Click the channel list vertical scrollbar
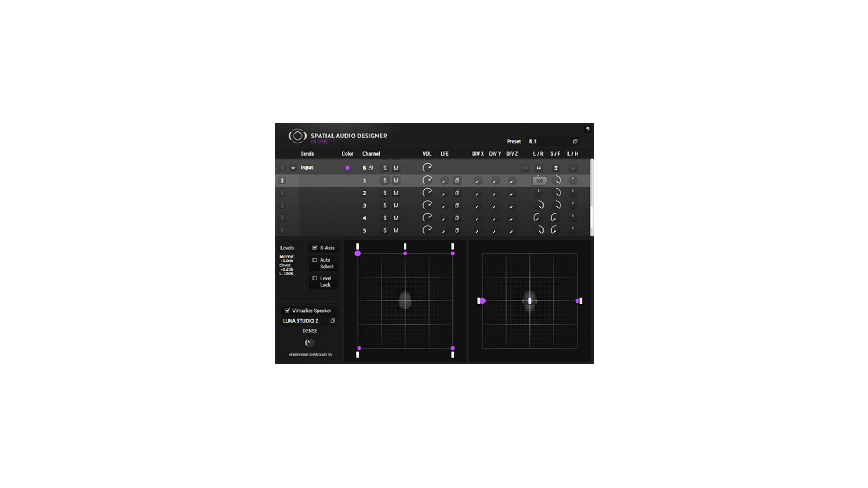868x488 pixels. (592, 197)
